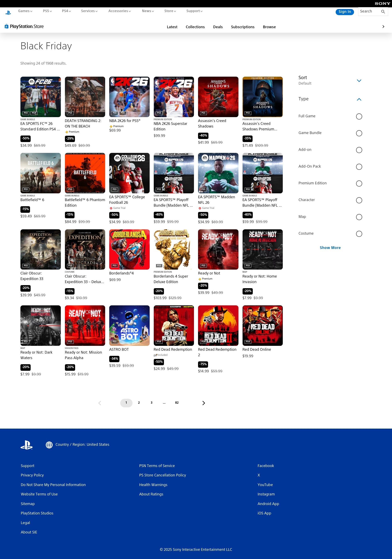Click the Sony logo at top right
The image size is (392, 559).
click(x=382, y=4)
